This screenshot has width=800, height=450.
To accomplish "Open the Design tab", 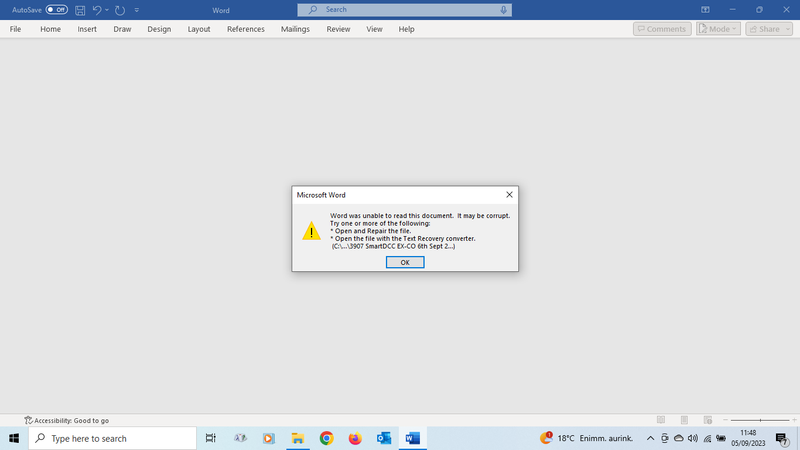I will pos(159,29).
